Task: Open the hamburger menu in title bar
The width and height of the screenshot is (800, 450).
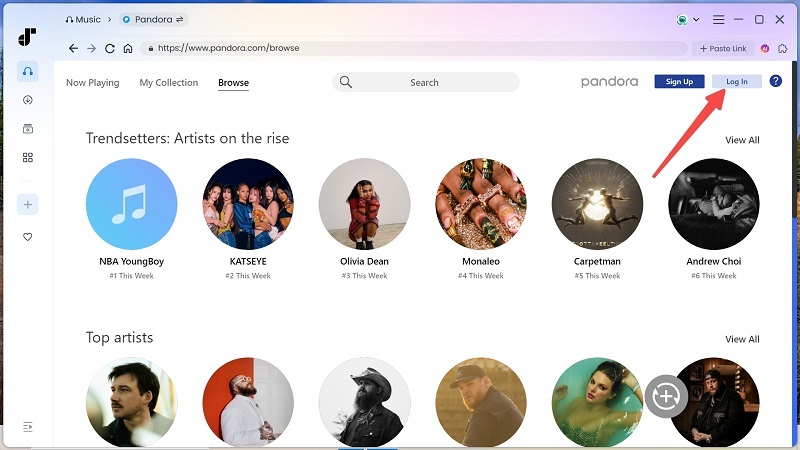Action: click(x=718, y=20)
